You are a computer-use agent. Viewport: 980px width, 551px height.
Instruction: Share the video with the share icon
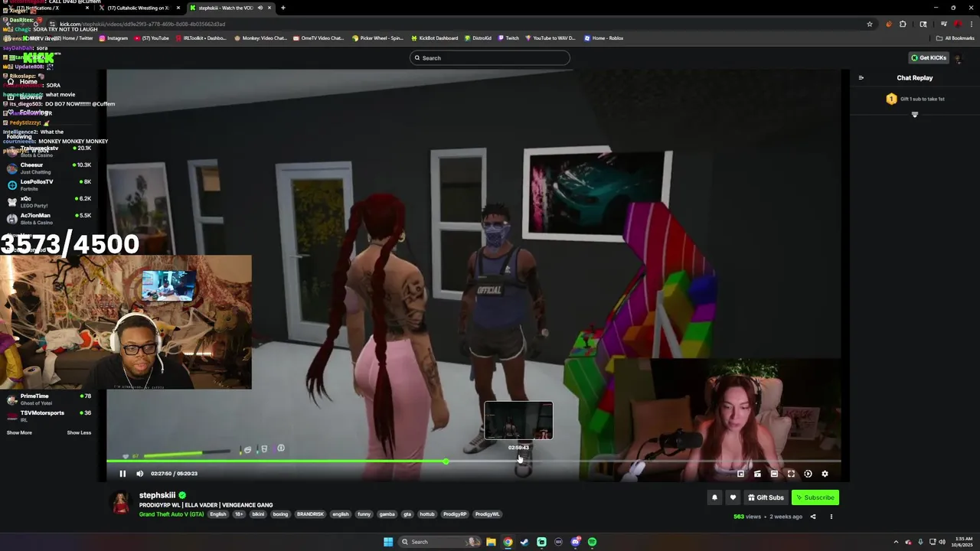click(813, 517)
